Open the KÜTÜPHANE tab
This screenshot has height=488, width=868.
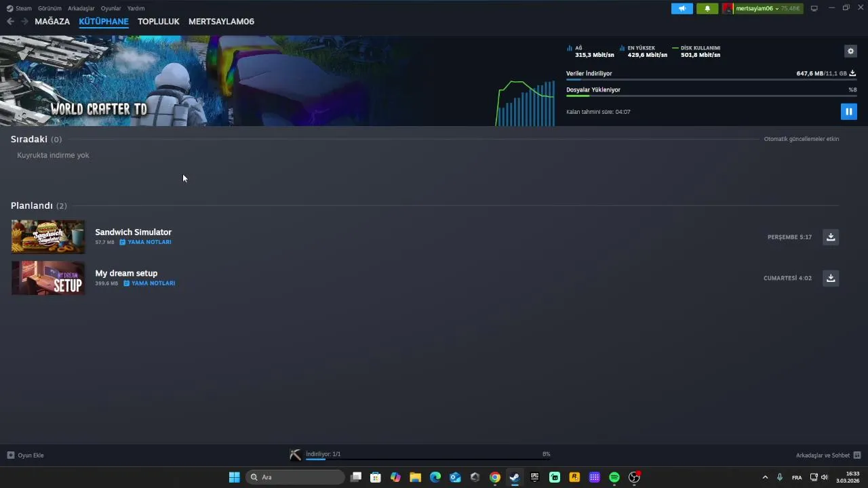pyautogui.click(x=104, y=22)
